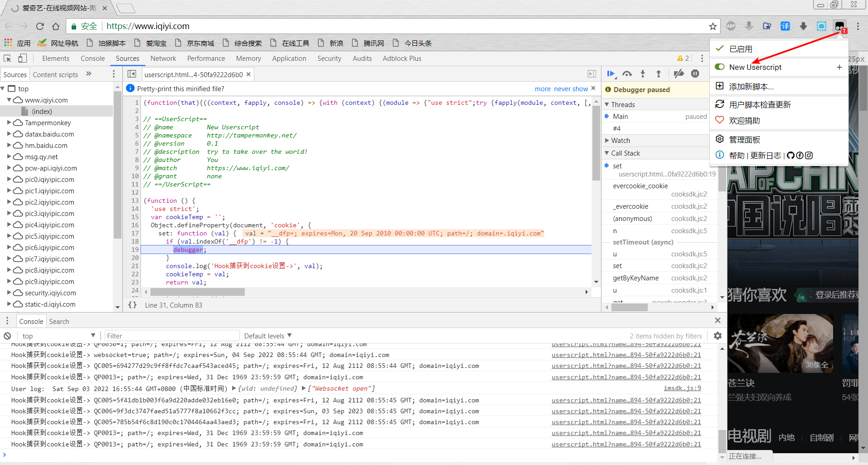This screenshot has height=465, width=868.
Task: Toggle the New Userscript enable switch
Action: [720, 67]
